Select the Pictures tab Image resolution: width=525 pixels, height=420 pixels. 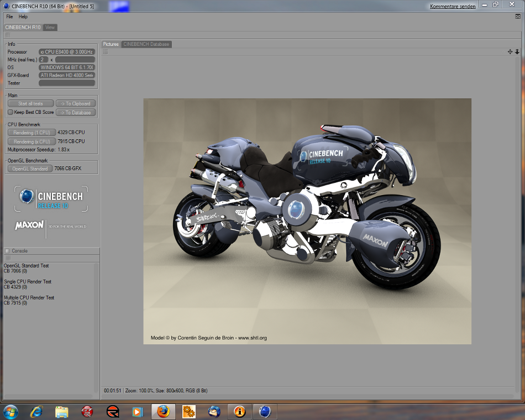coord(111,44)
